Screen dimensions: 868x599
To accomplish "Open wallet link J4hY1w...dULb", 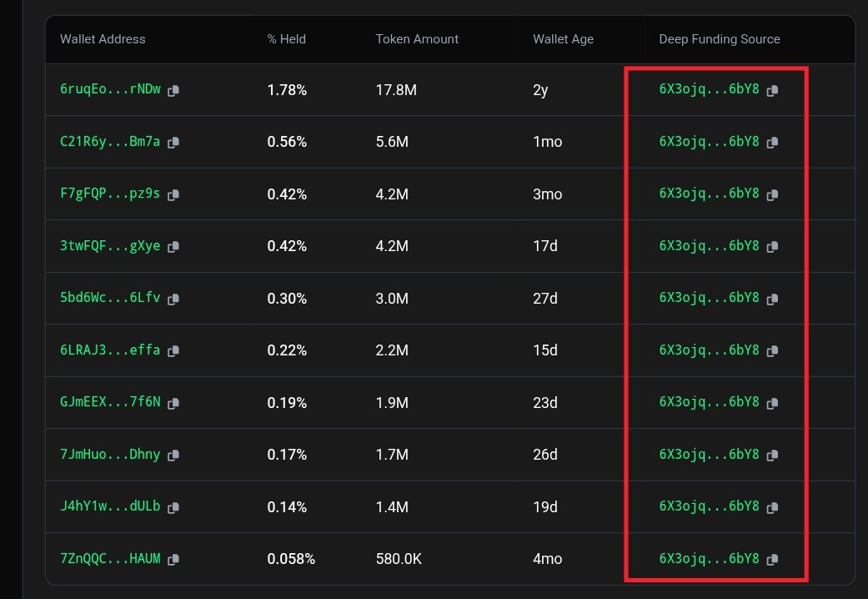I will pos(110,506).
